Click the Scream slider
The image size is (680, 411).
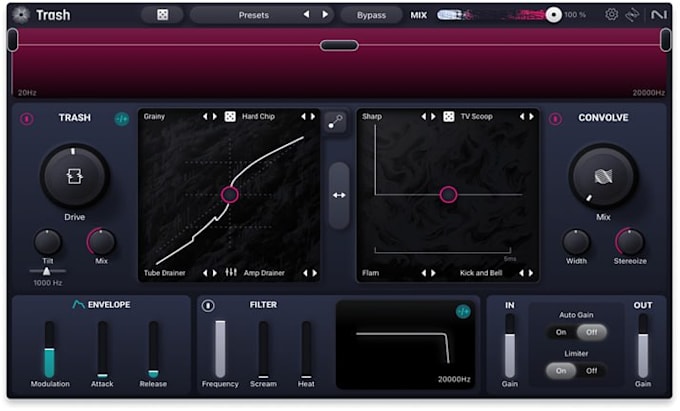pyautogui.click(x=263, y=349)
